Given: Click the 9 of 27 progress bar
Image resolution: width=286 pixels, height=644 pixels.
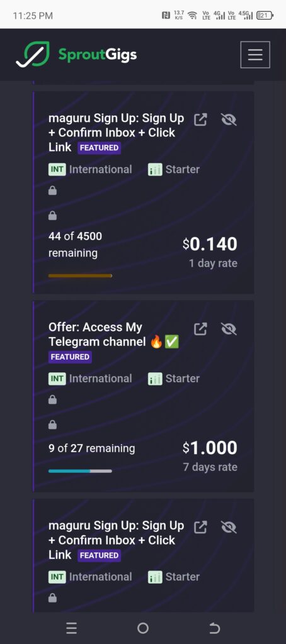Looking at the screenshot, I should 80,471.
